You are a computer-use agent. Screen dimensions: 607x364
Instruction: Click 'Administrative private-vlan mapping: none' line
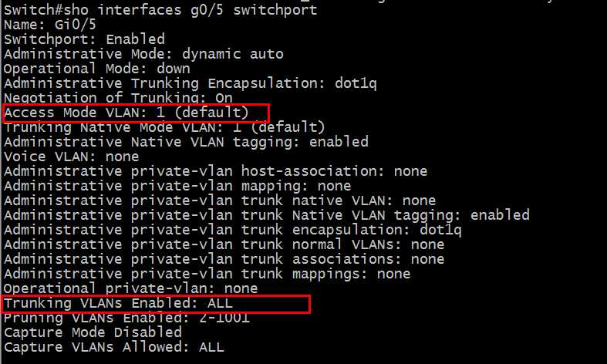click(x=177, y=186)
